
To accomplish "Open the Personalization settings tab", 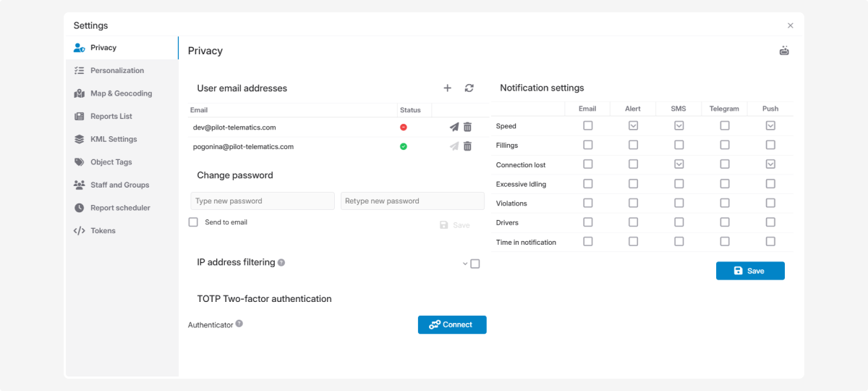I will (x=117, y=71).
